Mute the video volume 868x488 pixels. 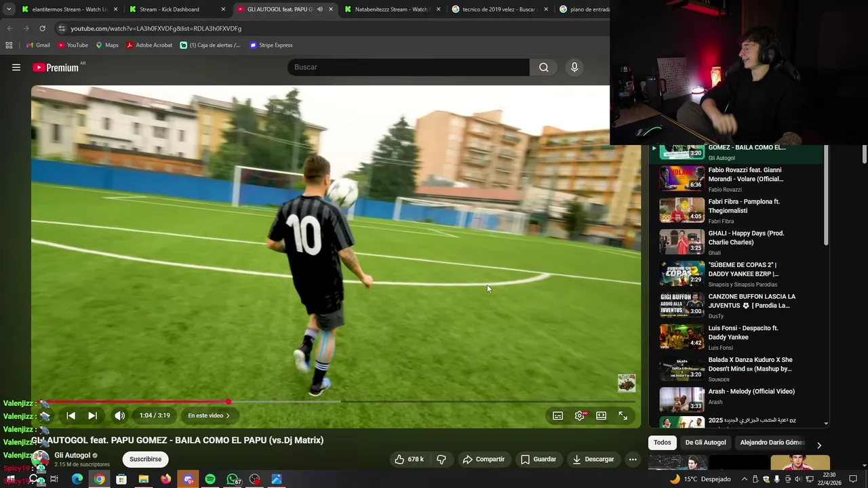click(119, 415)
